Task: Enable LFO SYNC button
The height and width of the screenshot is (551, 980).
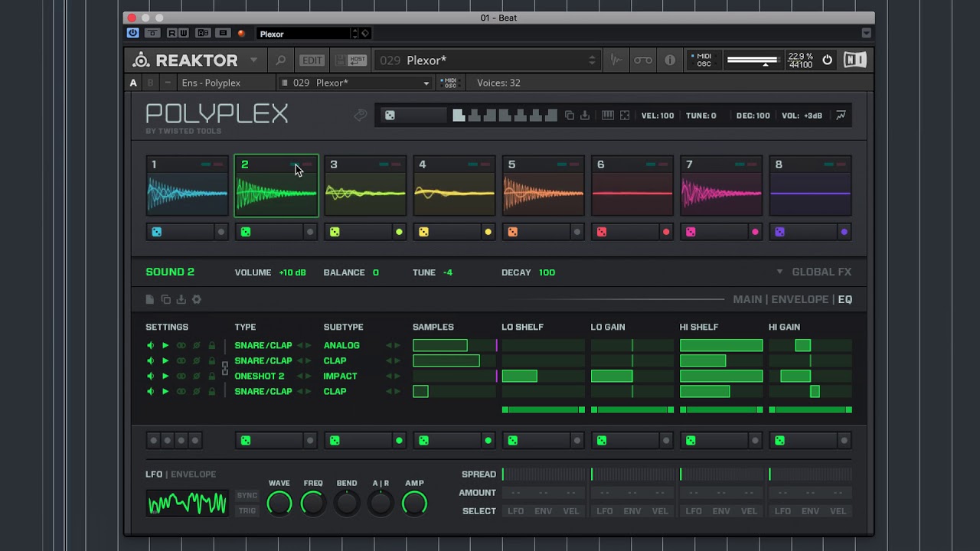Action: coord(247,495)
